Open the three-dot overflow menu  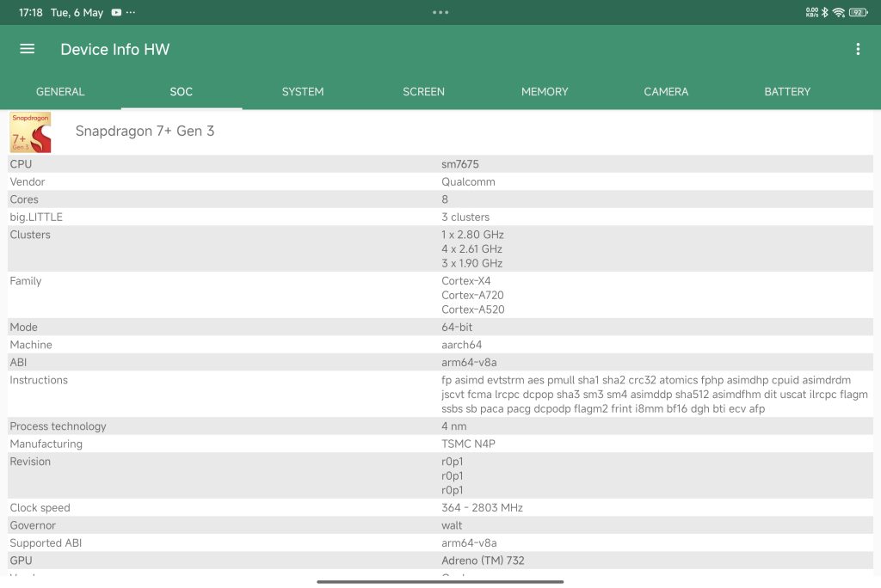point(857,49)
